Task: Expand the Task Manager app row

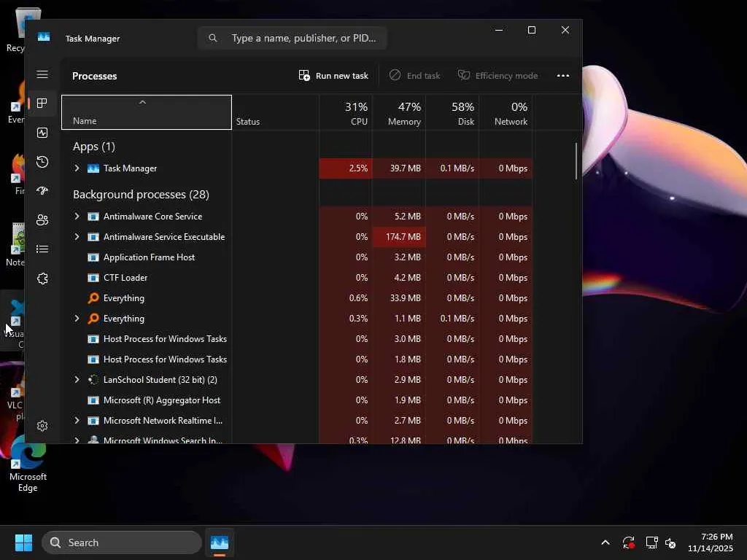Action: 77,168
